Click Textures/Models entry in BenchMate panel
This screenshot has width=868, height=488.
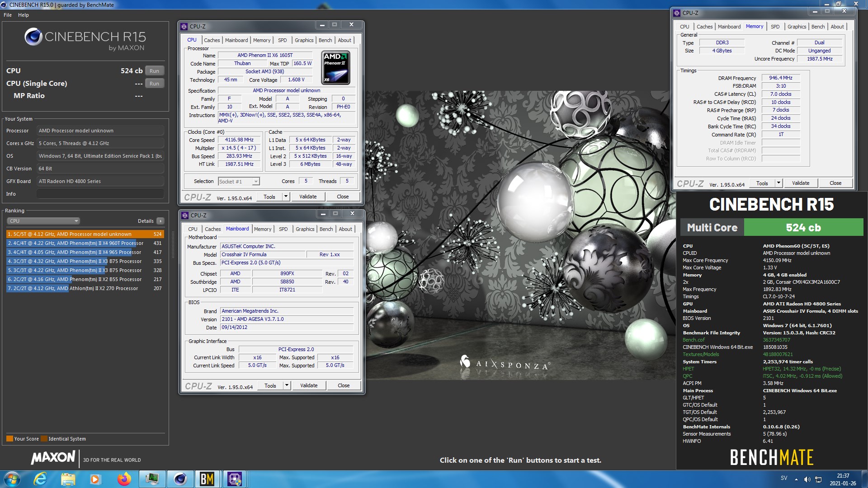click(701, 354)
